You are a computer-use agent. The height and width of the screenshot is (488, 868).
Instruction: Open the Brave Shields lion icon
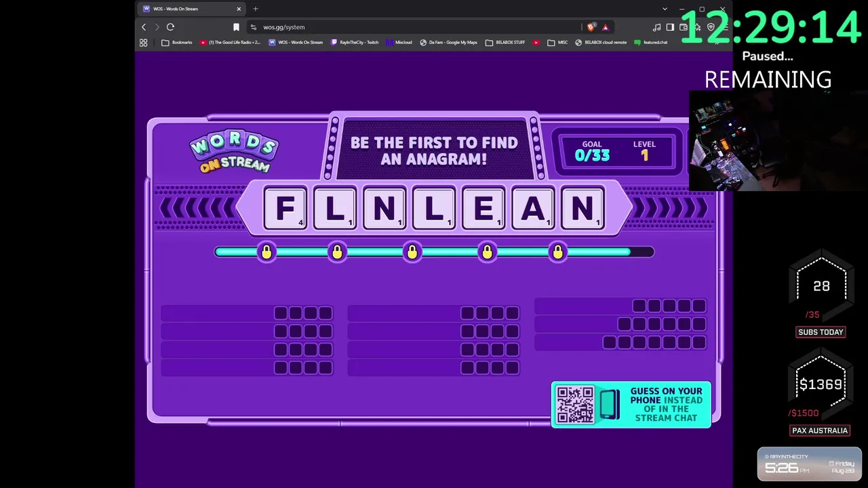pyautogui.click(x=591, y=27)
